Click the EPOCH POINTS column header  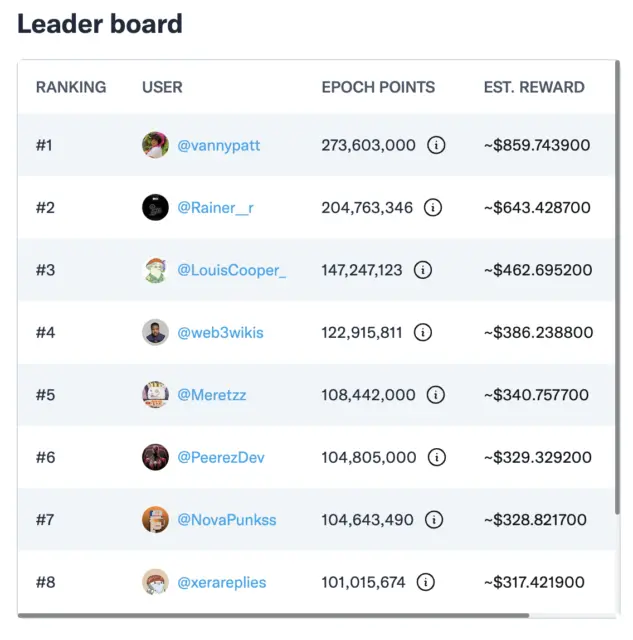(378, 87)
